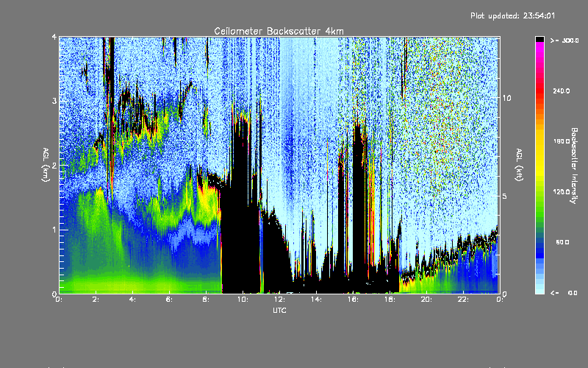
Task: Click the right 'AGL (kft)' axis label
Action: pyautogui.click(x=519, y=164)
